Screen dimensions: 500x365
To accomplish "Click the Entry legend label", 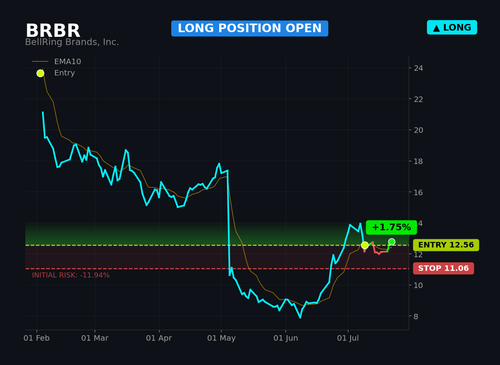I will [x=64, y=73].
